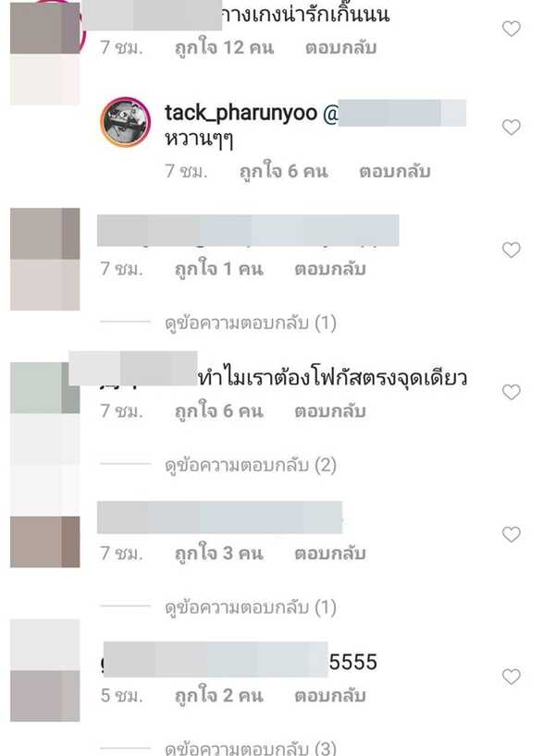View the ถูกใจ 12 คน likes list
The height and width of the screenshot is (756, 555).
coord(225,48)
